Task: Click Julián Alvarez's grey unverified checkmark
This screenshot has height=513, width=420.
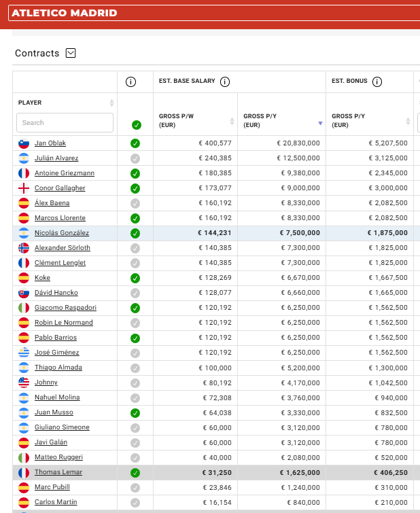Action: 135,159
